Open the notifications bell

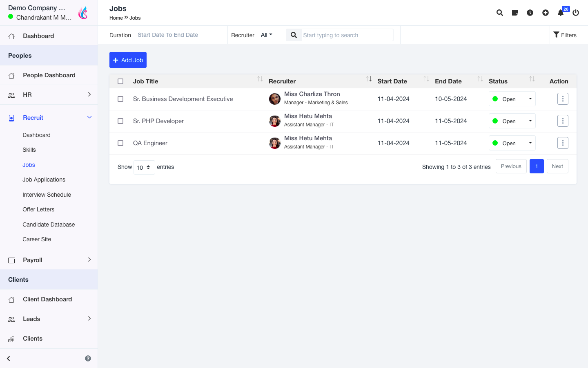561,13
